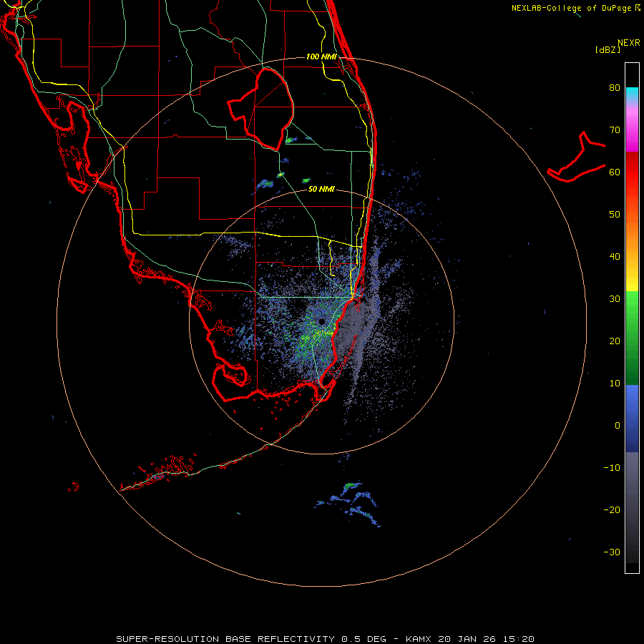
Task: Click the 30 value on dBZ scale
Action: coord(615,299)
